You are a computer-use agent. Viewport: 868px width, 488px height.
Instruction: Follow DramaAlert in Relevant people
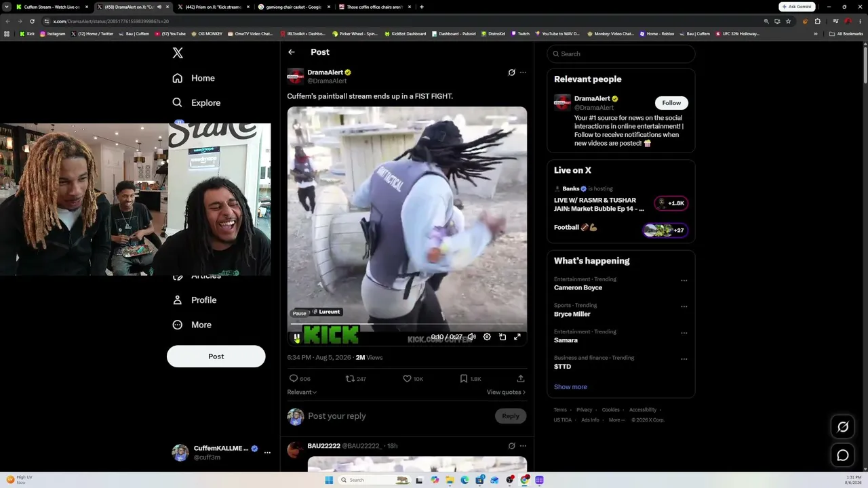coord(671,103)
